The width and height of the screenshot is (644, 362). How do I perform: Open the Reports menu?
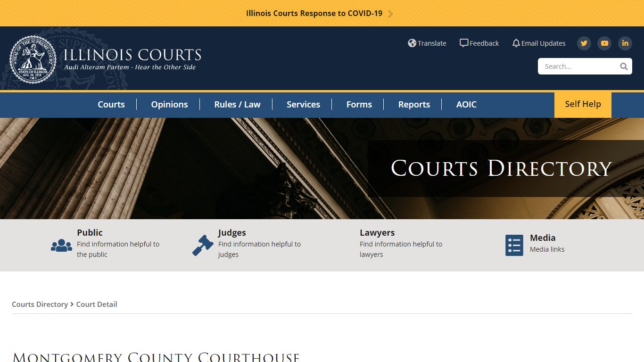coord(414,105)
